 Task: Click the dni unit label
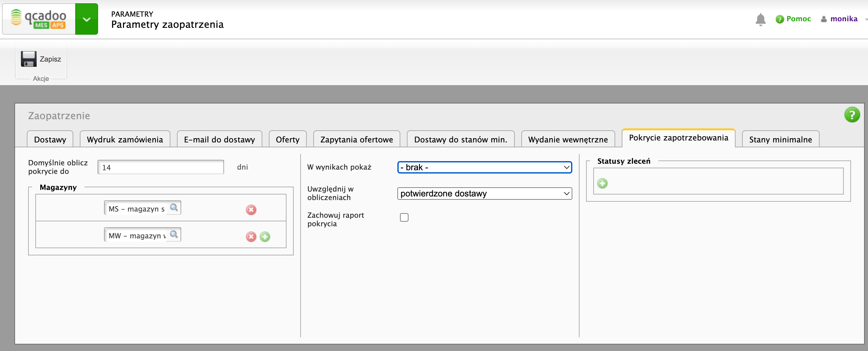pyautogui.click(x=242, y=167)
